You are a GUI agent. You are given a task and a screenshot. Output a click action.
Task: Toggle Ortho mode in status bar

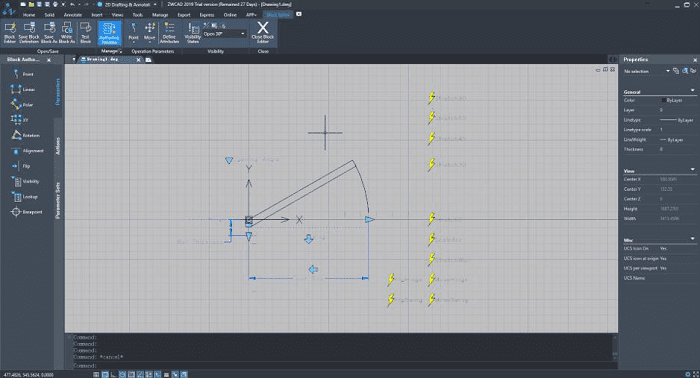point(114,374)
